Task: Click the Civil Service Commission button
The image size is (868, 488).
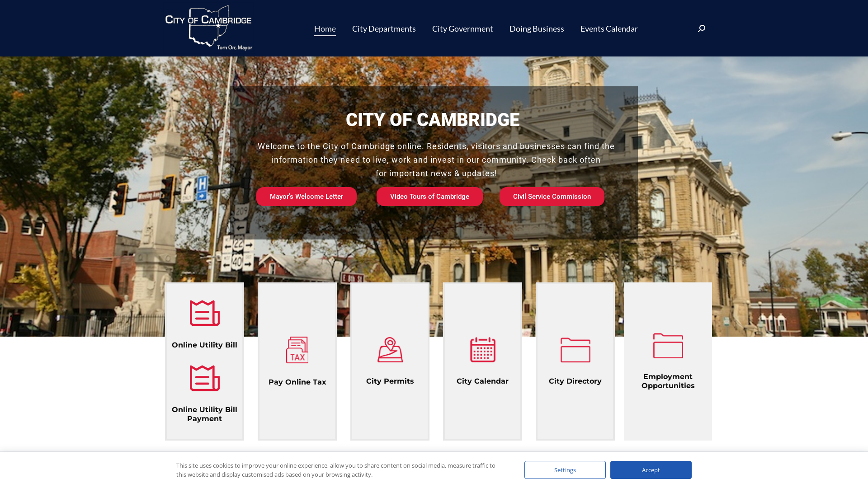Action: pyautogui.click(x=552, y=196)
